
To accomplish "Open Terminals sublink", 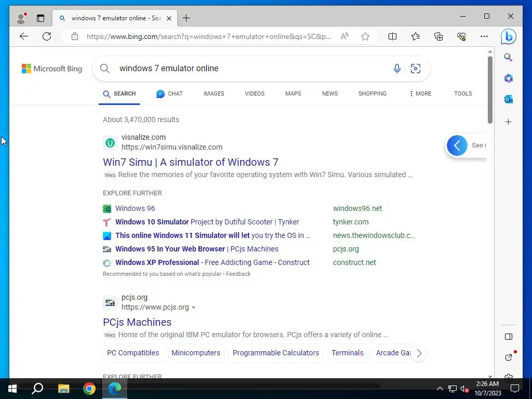I will 348,353.
